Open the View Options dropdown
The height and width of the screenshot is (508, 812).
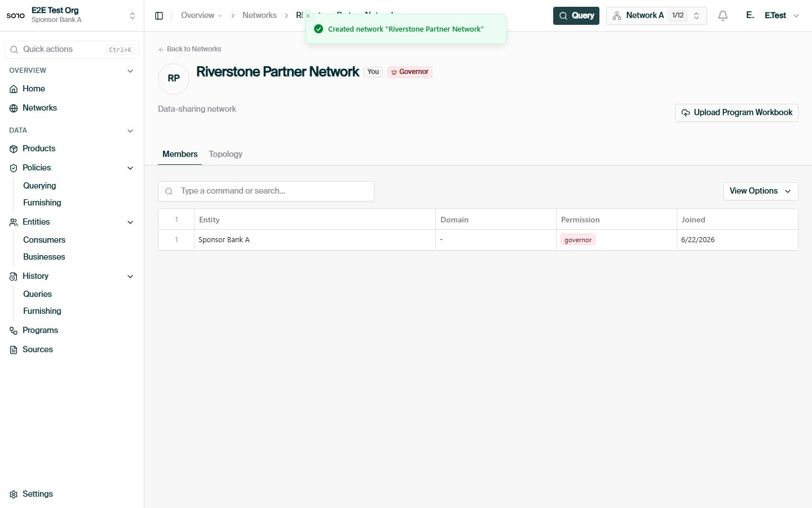760,191
